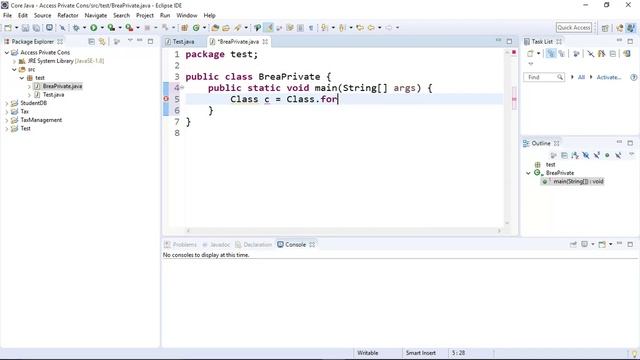
Task: Go to previous annotation icon
Action: (x=342, y=28)
